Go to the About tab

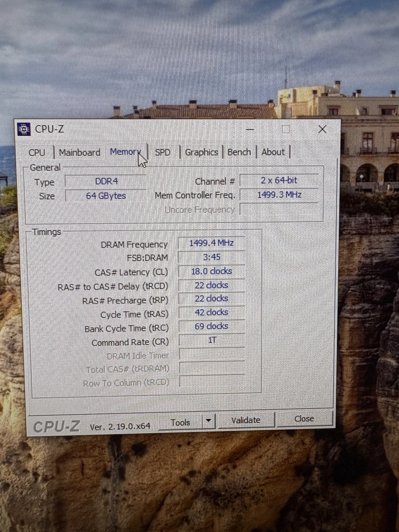click(x=273, y=152)
